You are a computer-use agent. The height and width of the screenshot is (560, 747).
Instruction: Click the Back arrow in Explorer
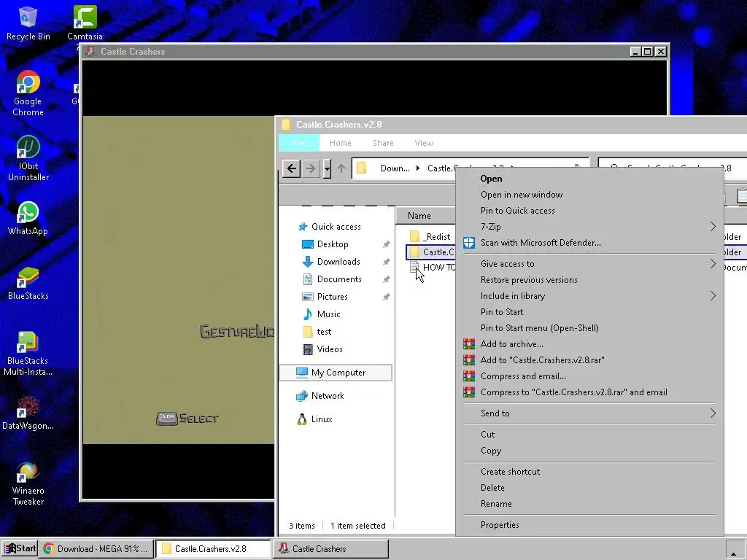click(292, 168)
